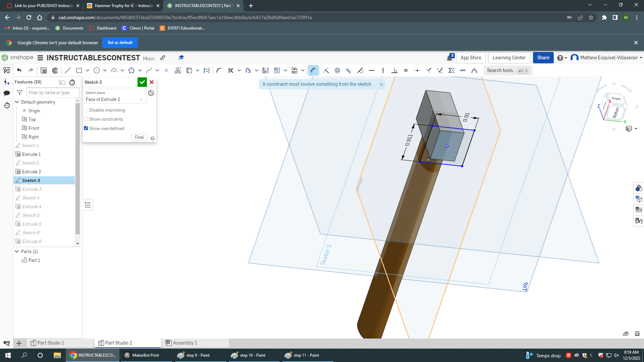Click the blue Share button

pos(543,58)
